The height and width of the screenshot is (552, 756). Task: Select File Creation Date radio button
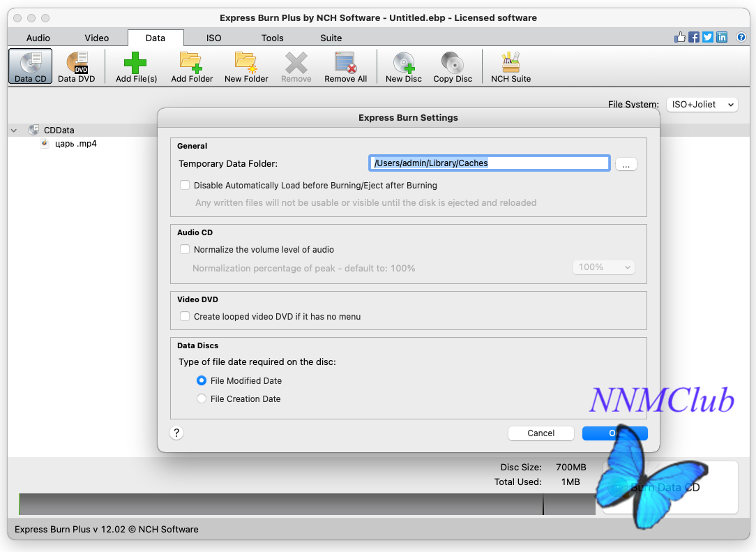click(x=202, y=399)
